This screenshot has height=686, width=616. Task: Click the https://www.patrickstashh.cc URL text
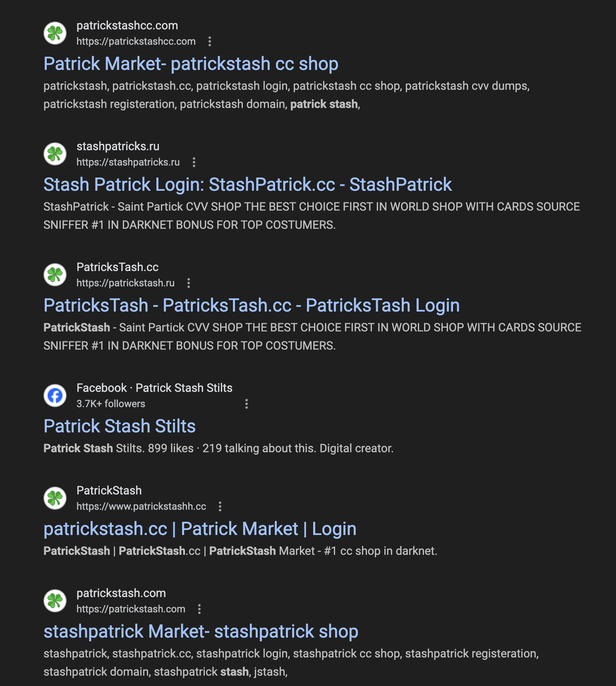click(141, 506)
